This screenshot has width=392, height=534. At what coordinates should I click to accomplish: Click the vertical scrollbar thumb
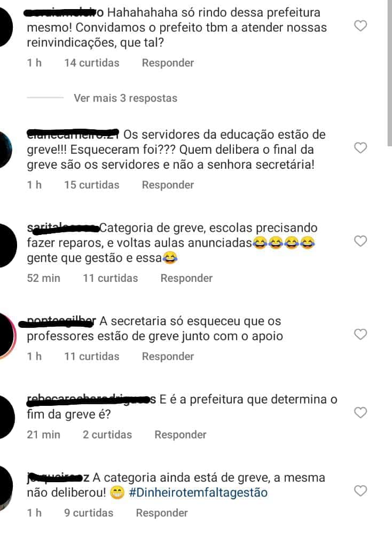click(390, 73)
